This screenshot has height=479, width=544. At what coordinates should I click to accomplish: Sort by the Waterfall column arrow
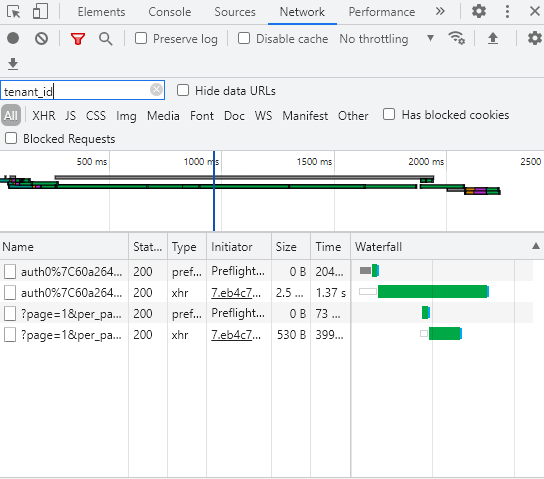(536, 246)
